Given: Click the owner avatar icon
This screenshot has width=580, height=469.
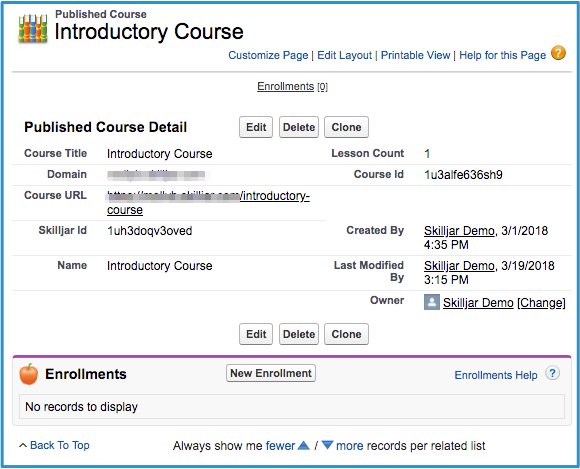Looking at the screenshot, I should click(x=432, y=302).
